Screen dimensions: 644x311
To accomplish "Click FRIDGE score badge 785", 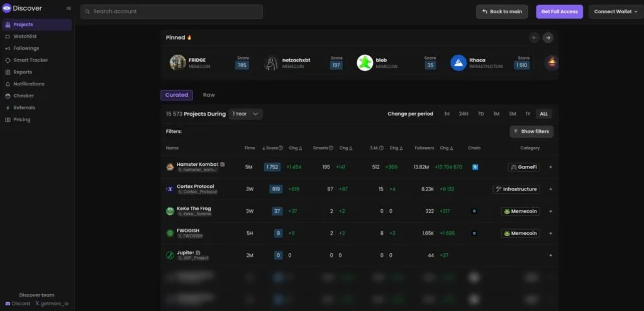I will (x=242, y=65).
